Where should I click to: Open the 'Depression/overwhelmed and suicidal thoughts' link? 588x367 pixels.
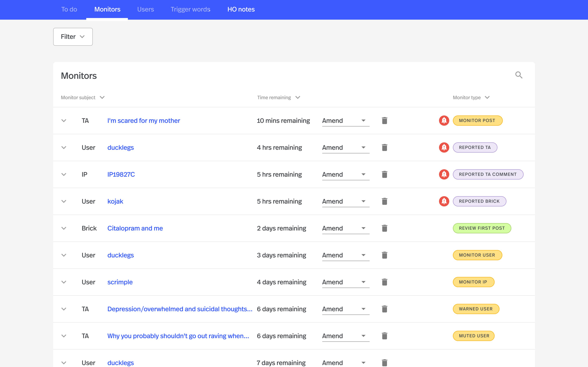click(180, 309)
